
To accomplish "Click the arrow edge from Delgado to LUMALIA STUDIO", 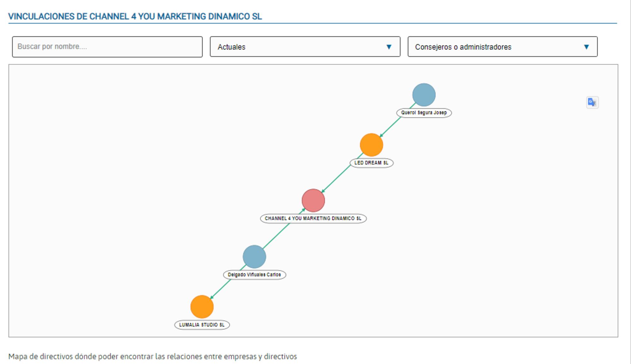I will click(221, 289).
